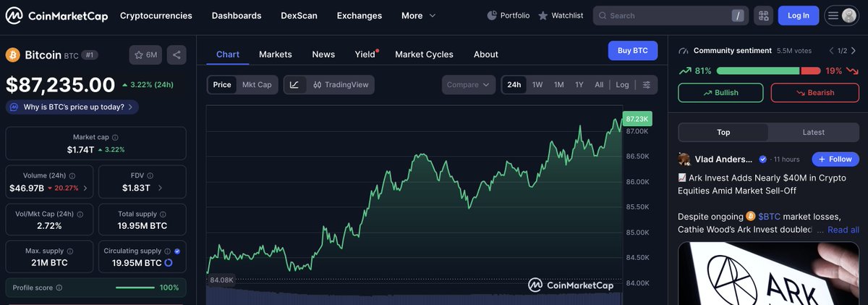Vote Bullish on sentiment
Screen dimensions: 868x305
click(720, 93)
